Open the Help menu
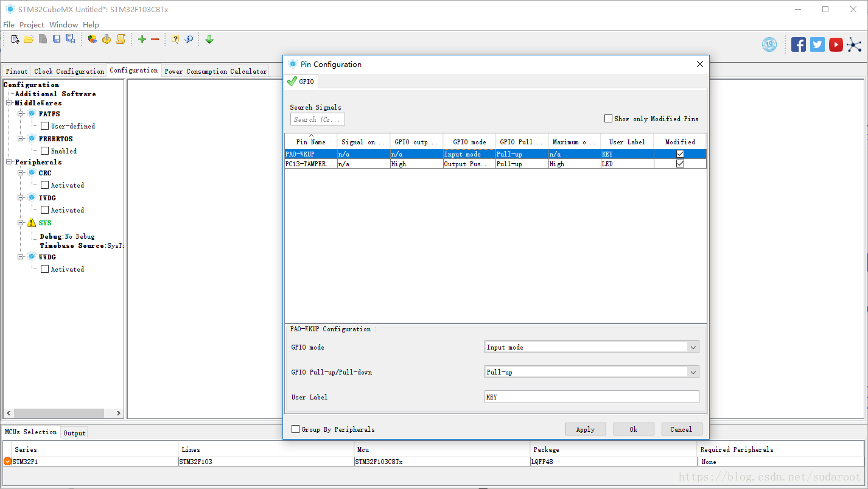This screenshot has height=489, width=868. (x=91, y=24)
